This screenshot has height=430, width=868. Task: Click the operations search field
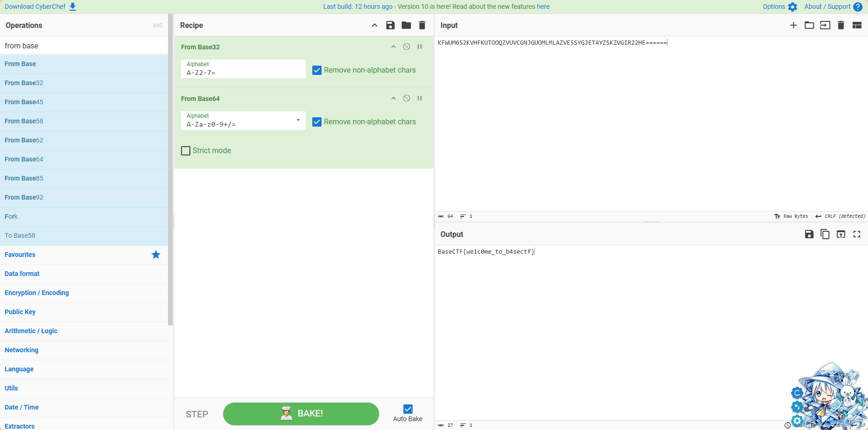pyautogui.click(x=84, y=46)
